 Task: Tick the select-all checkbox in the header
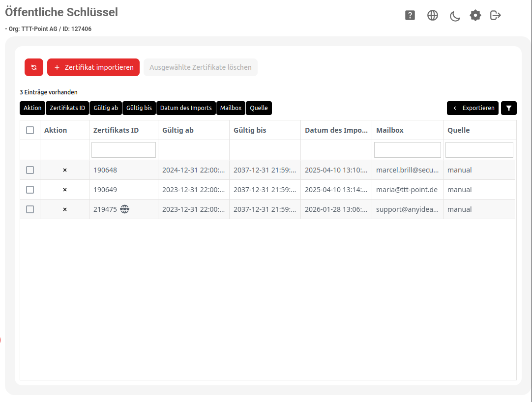[x=30, y=130]
